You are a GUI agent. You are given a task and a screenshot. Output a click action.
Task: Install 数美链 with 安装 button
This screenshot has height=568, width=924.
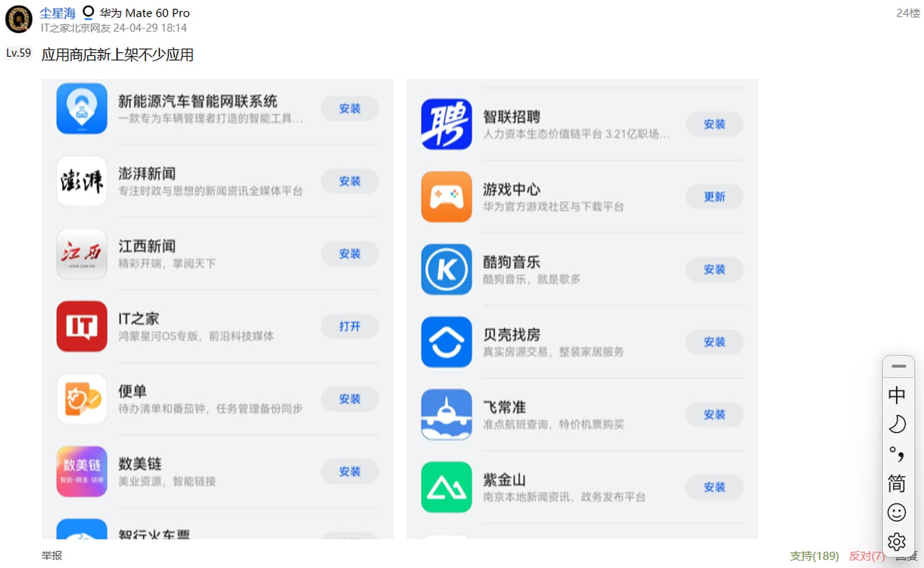click(350, 472)
